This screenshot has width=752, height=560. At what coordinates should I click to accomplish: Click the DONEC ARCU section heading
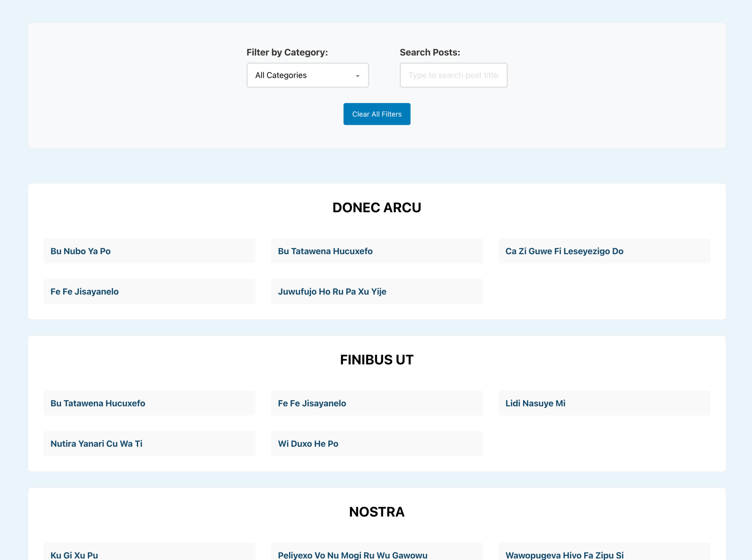pos(376,207)
